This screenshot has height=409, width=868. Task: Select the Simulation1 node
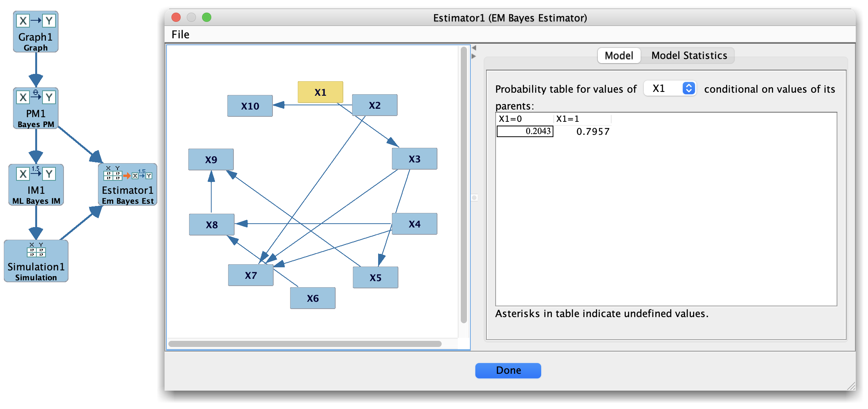pyautogui.click(x=36, y=261)
